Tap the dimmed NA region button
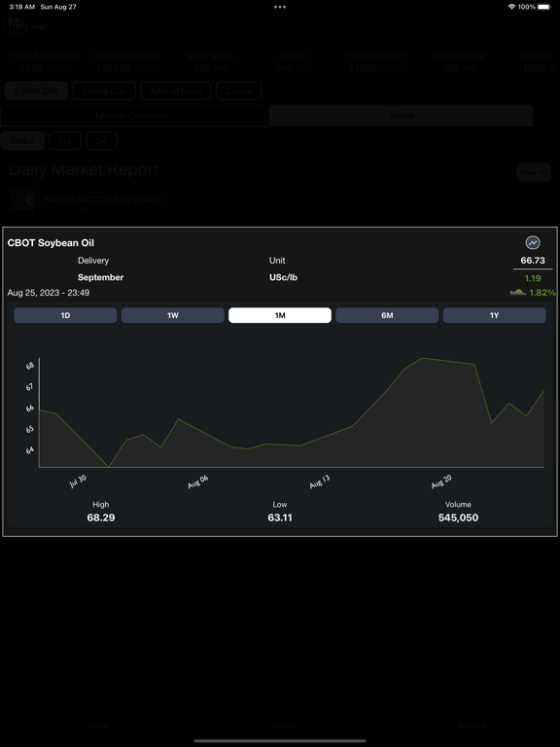560x747 pixels. tap(65, 141)
